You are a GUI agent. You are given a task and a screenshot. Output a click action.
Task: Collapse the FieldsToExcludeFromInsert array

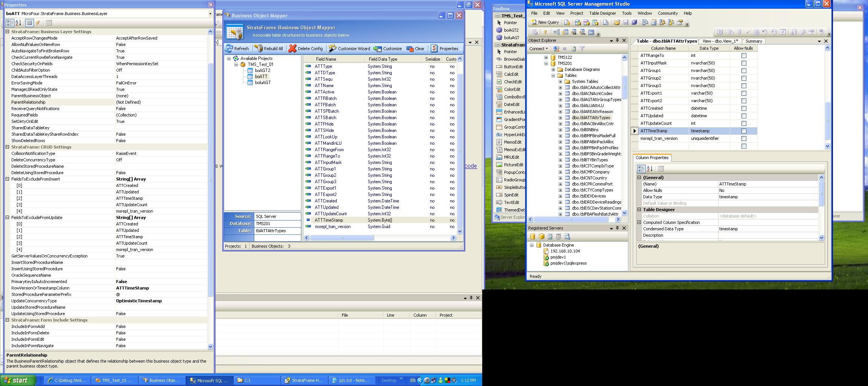[x=8, y=179]
